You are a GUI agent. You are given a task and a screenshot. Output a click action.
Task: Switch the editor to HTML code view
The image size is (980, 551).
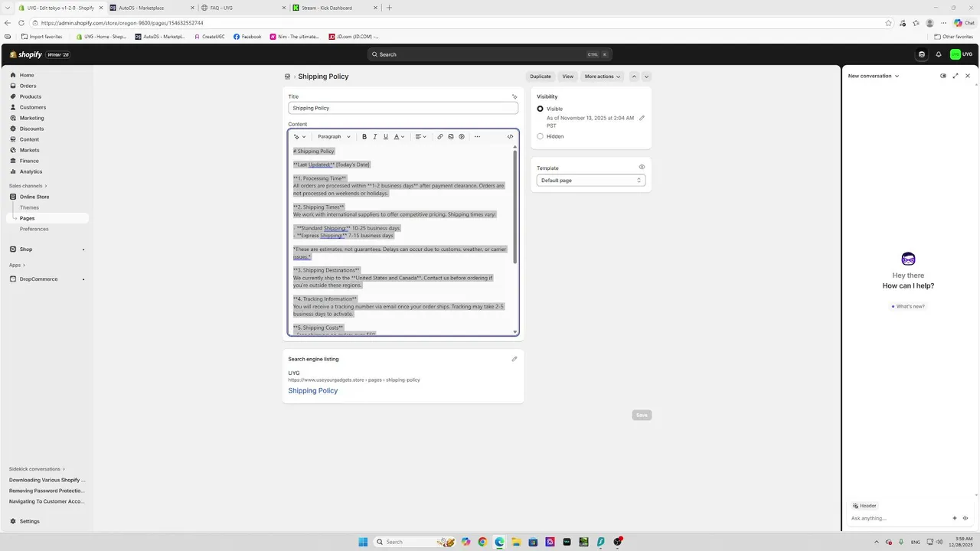coord(511,137)
